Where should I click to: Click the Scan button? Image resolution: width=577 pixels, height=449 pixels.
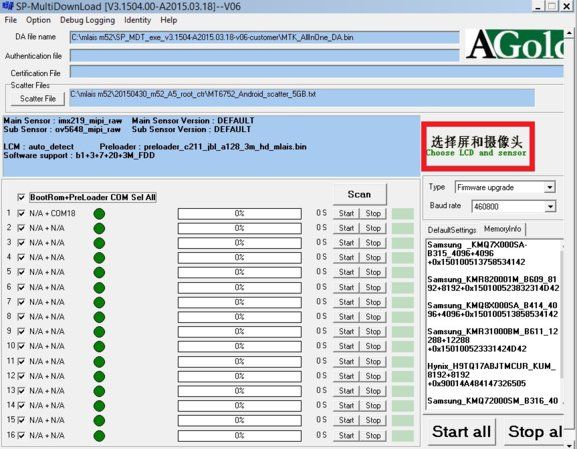click(360, 194)
